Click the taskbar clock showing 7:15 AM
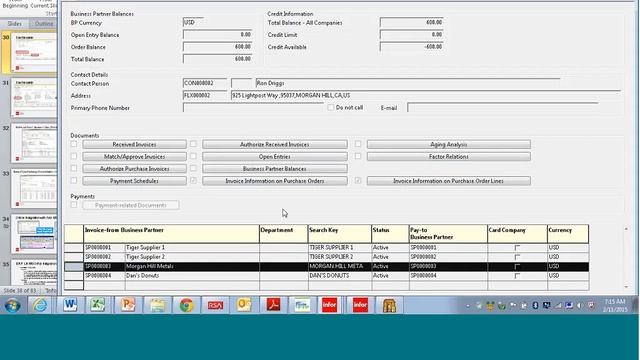 tap(615, 305)
